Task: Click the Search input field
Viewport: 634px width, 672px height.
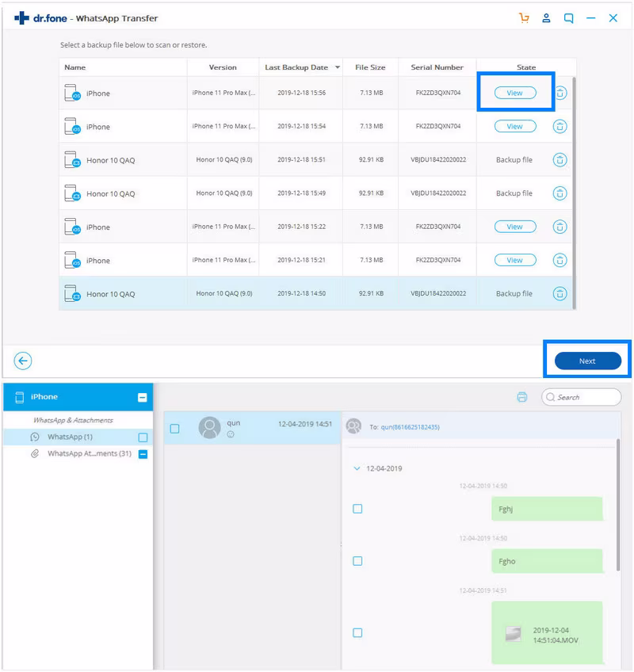Action: (581, 397)
